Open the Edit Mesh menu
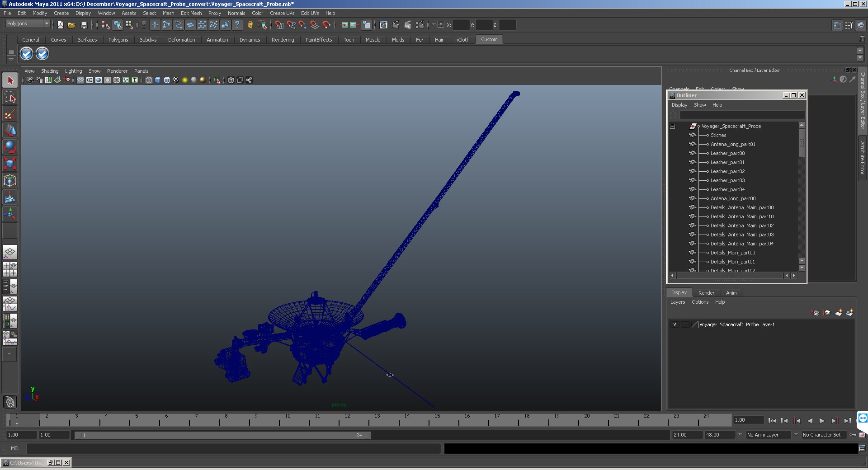 (x=191, y=13)
